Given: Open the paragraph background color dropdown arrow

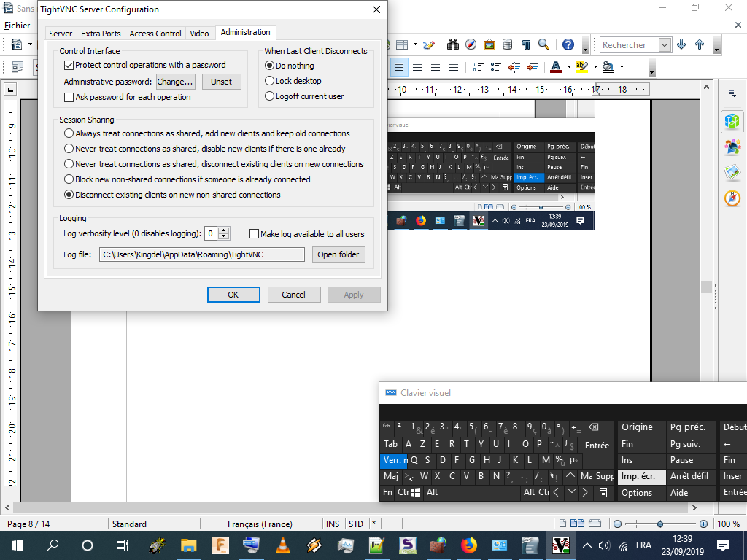Looking at the screenshot, I should 622,67.
